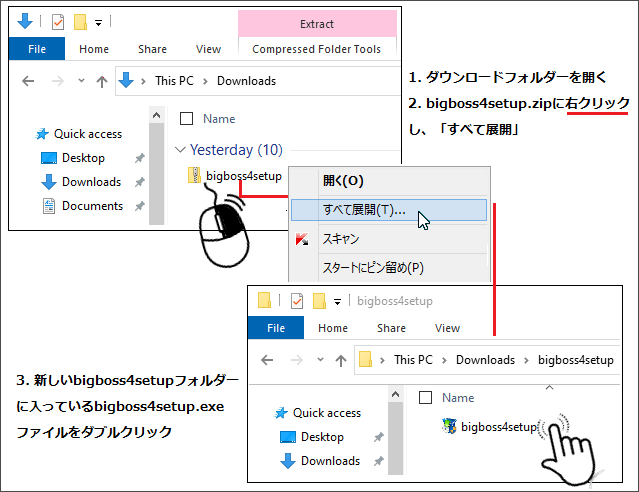Click bigboss4setup breadcrumb in address bar
The width and height of the screenshot is (639, 492).
click(575, 360)
